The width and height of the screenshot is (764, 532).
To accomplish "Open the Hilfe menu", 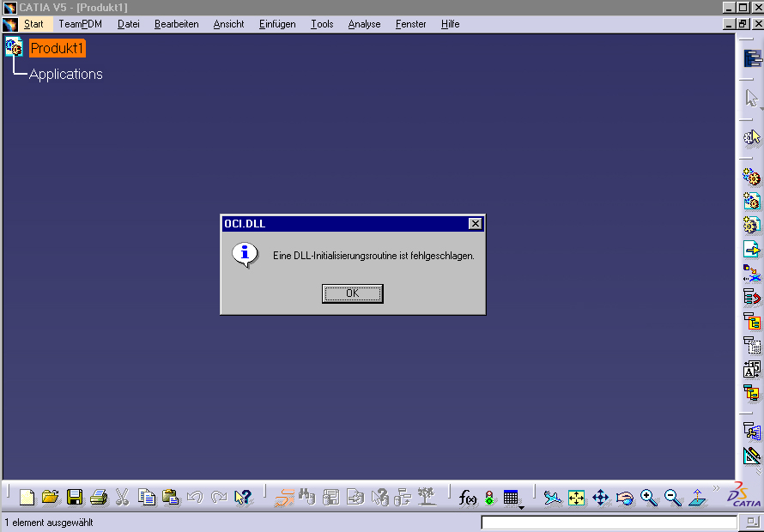I will point(450,24).
